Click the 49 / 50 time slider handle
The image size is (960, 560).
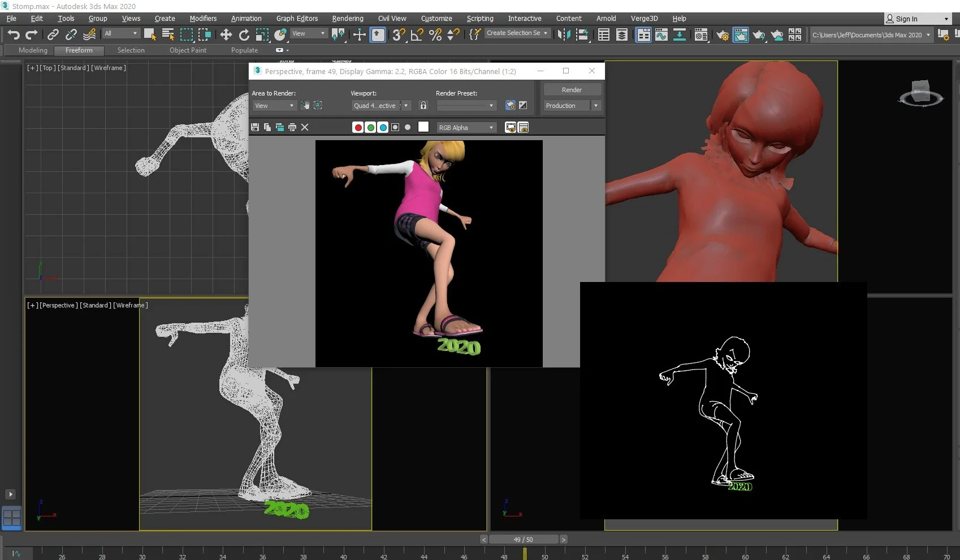[523, 540]
